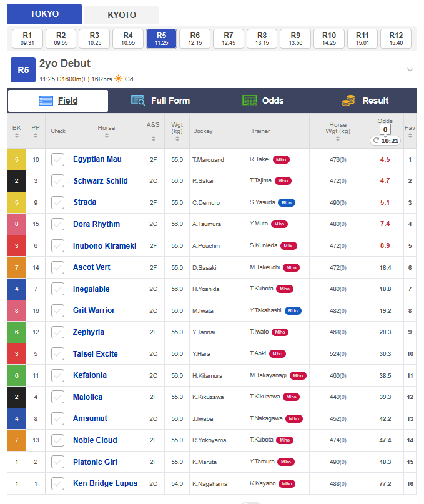Select the Platonic Girl checkbox
424x504 pixels.
tap(58, 462)
